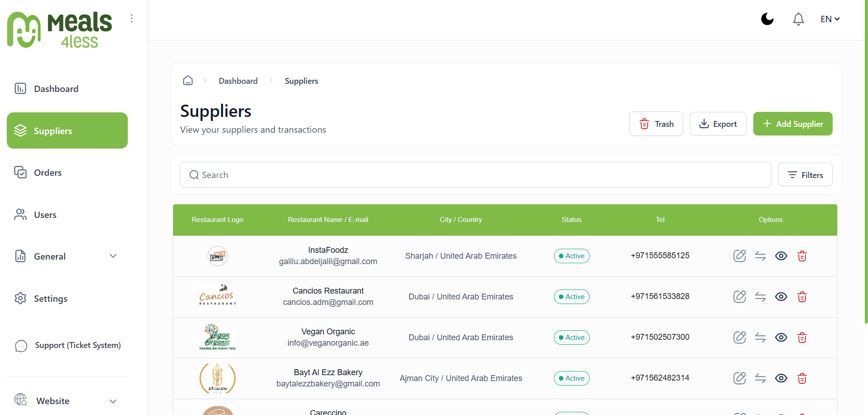This screenshot has height=415, width=868.
Task: Click email galilu.abdeljalil@gmail.com
Action: pos(328,261)
